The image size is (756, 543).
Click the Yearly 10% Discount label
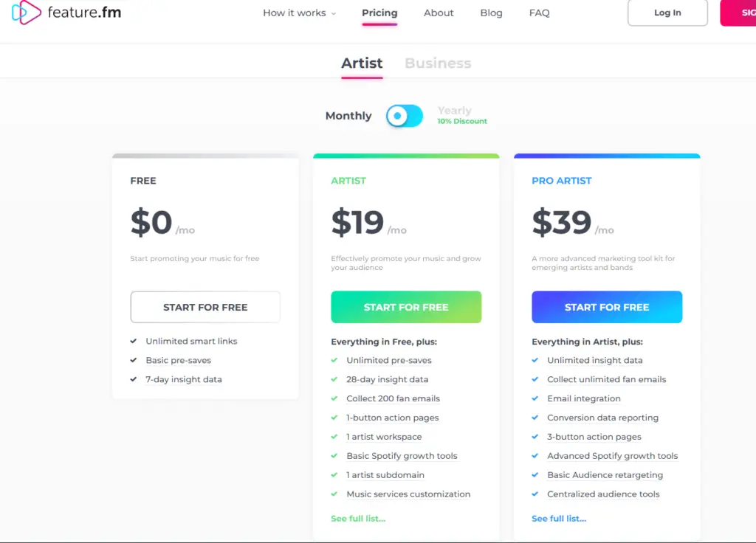click(462, 115)
